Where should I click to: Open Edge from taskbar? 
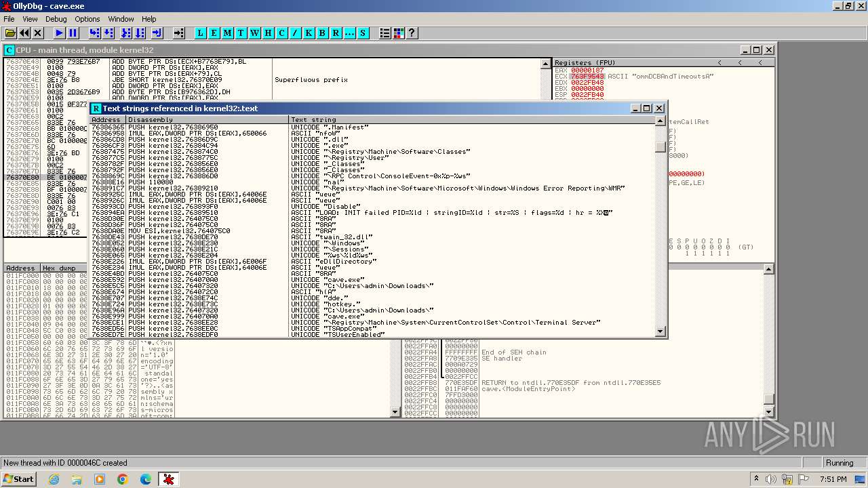pyautogui.click(x=145, y=479)
